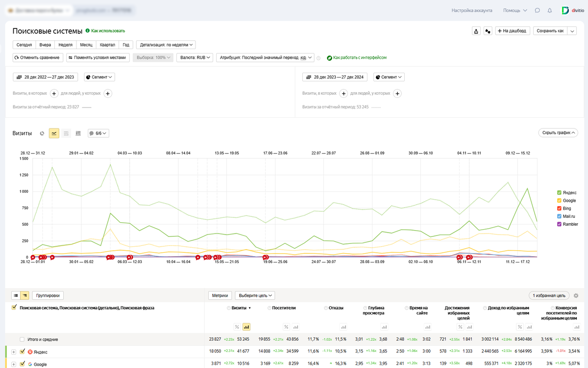Viewport: 588px width, 368px height.
Task: Select the Неделя period tab
Action: click(x=65, y=45)
